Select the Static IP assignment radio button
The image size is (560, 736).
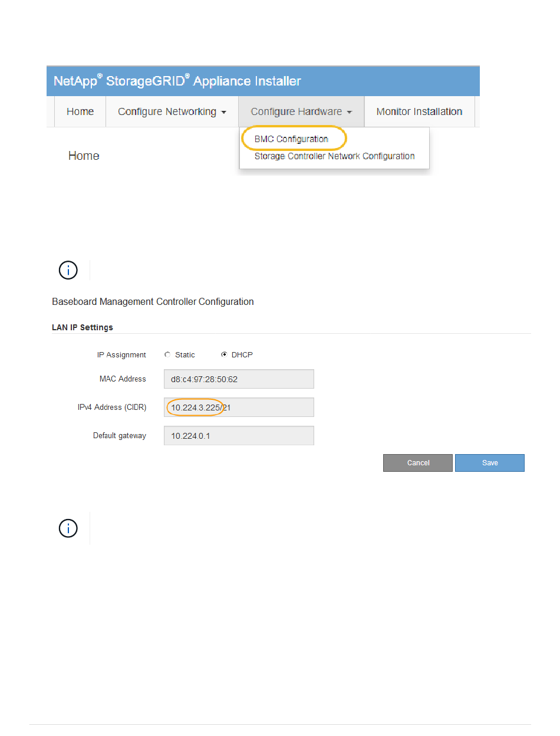167,355
